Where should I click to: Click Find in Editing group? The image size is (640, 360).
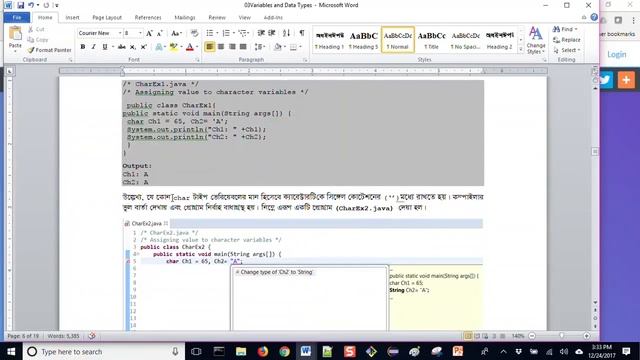565,29
